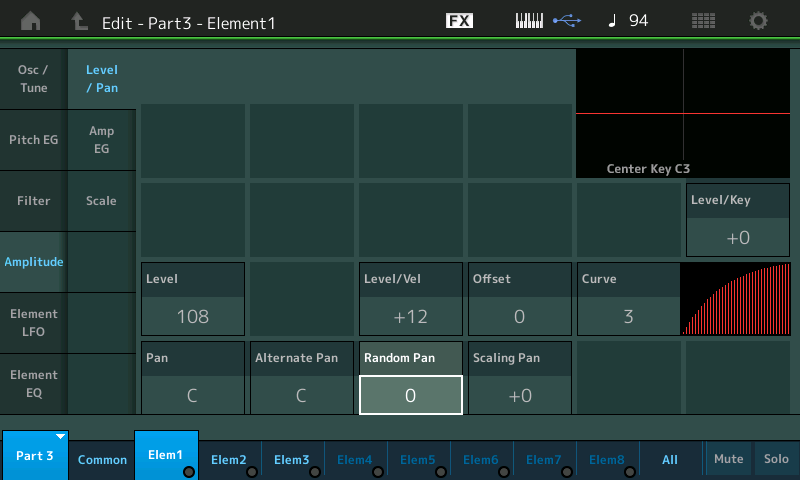Open the Settings gear icon

pos(759,21)
